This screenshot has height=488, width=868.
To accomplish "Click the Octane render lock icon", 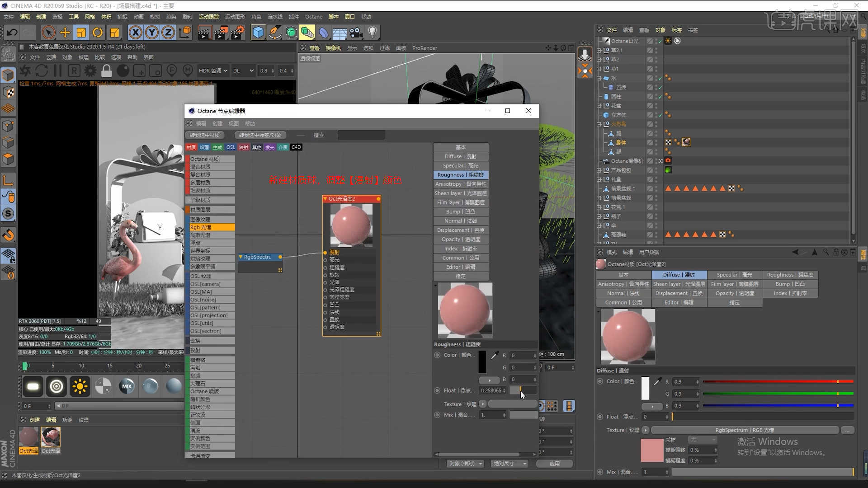I will (107, 71).
